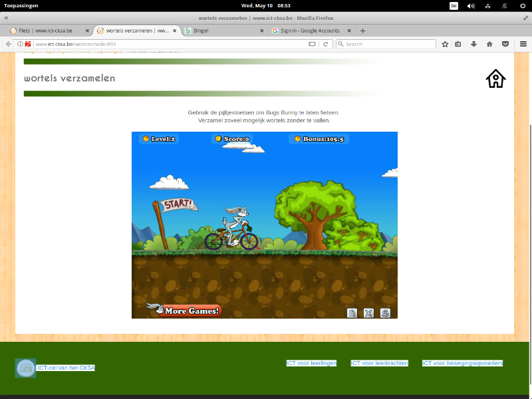Open the notifications bell indicator
The height and width of the screenshot is (399, 532).
tap(505, 6)
